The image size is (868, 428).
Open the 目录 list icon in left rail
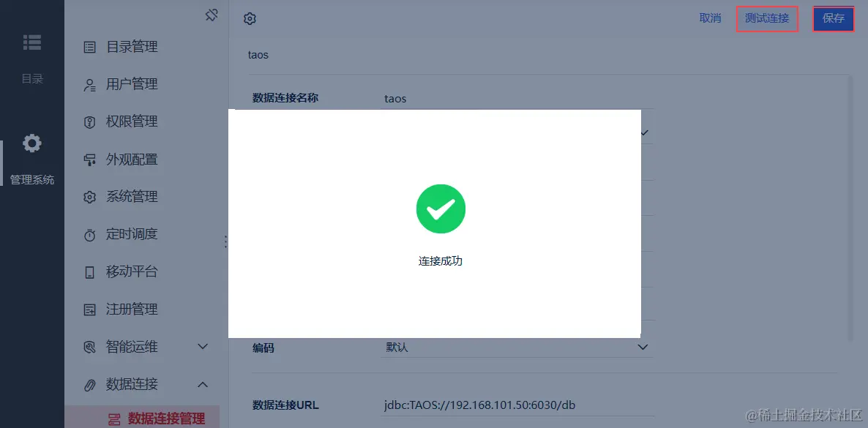click(31, 42)
